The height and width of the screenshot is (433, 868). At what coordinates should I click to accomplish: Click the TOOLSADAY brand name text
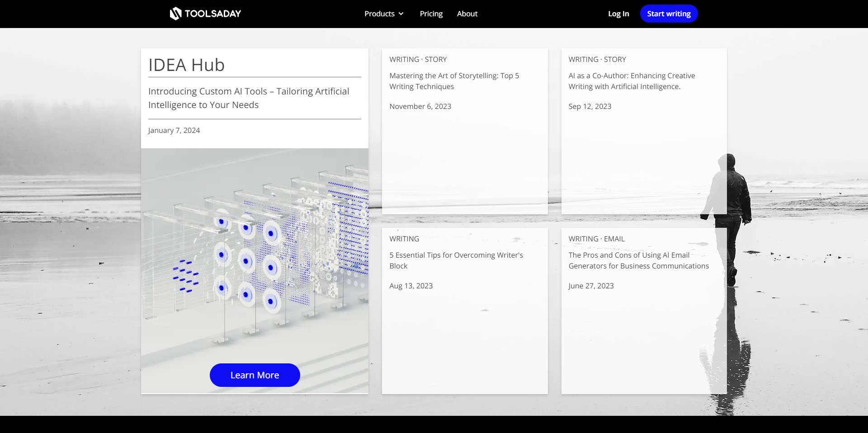[212, 14]
